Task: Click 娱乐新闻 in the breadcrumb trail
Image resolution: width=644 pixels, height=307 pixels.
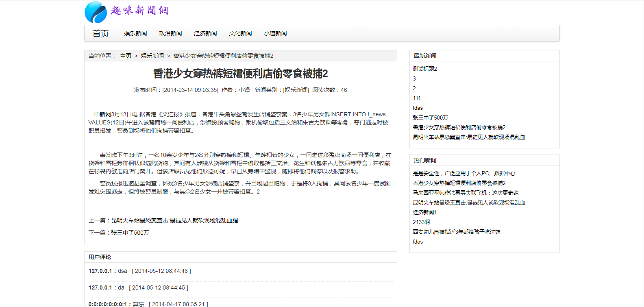Action: point(152,56)
